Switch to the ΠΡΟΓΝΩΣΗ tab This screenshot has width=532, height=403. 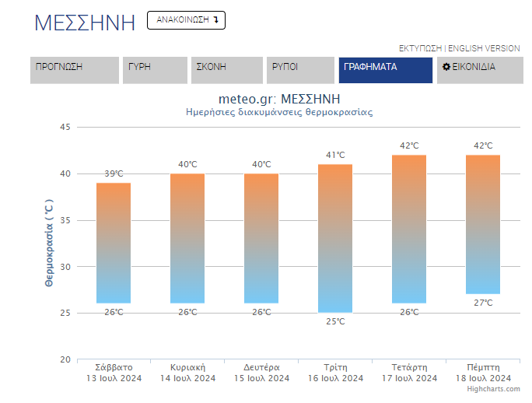[75, 70]
